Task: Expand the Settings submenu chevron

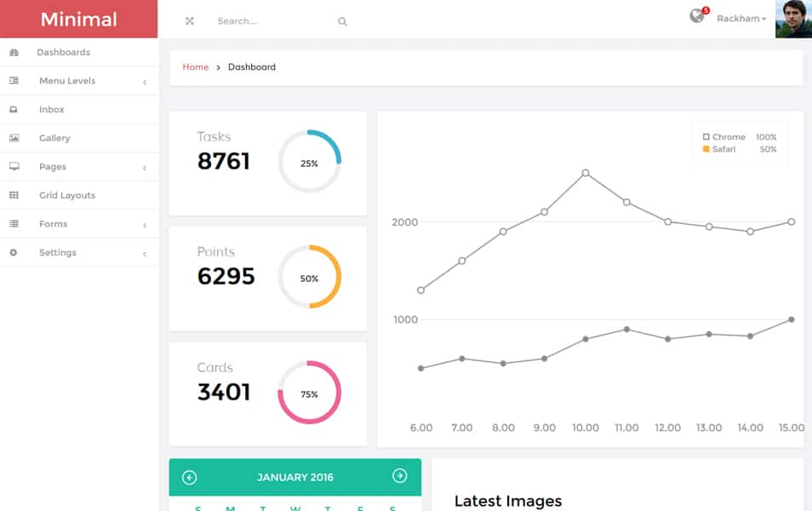Action: point(145,252)
